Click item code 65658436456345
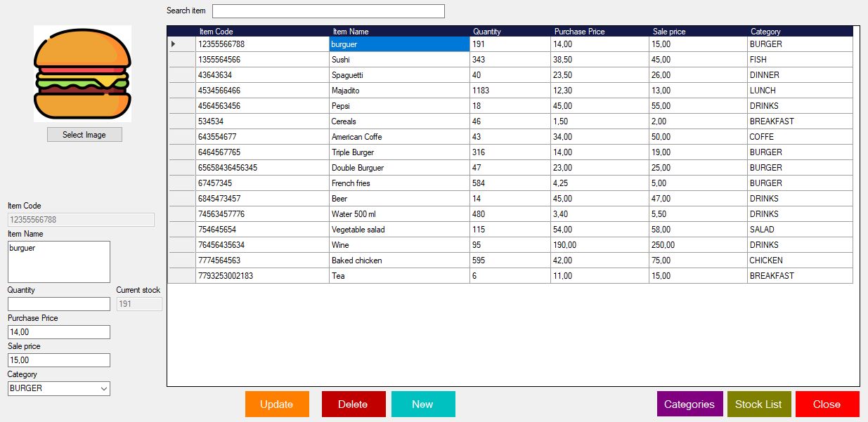 tap(263, 168)
